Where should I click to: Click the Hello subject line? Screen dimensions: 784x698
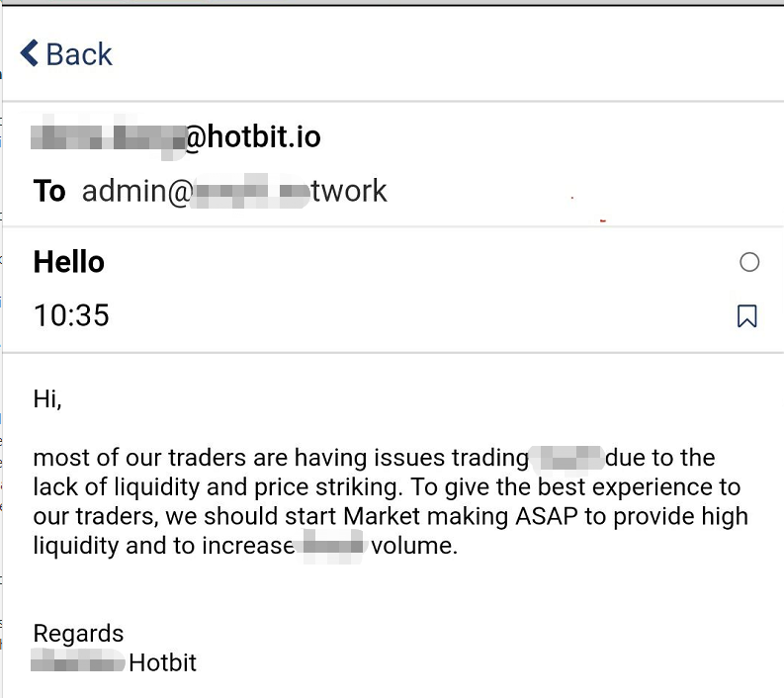pyautogui.click(x=69, y=262)
